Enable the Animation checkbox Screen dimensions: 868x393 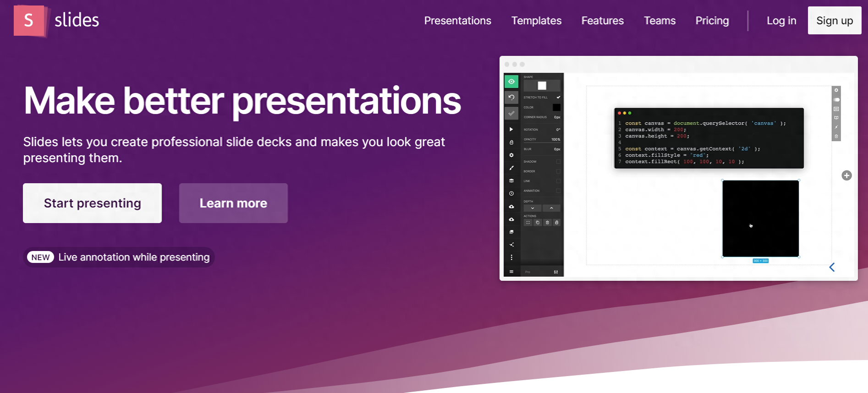point(558,191)
